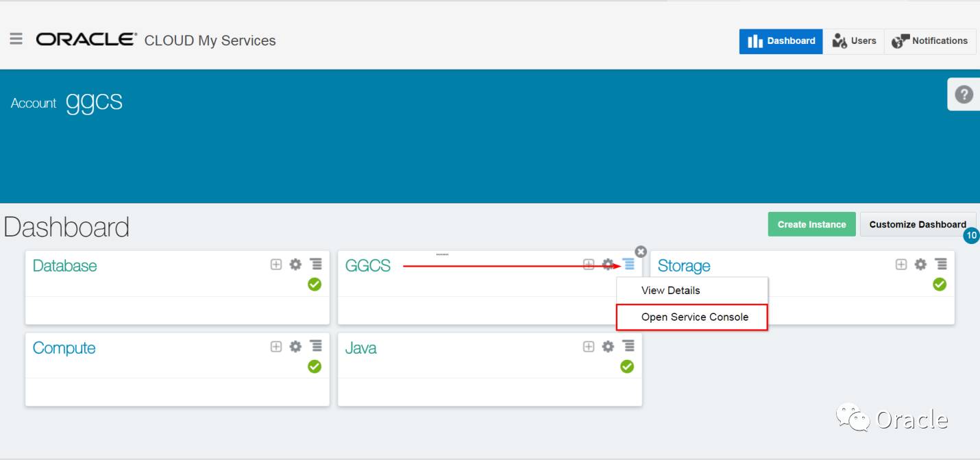
Task: Click the Dashboard page heading
Action: click(66, 227)
